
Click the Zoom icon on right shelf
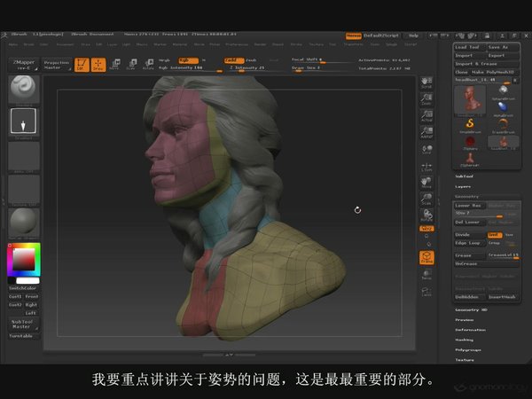[426, 98]
